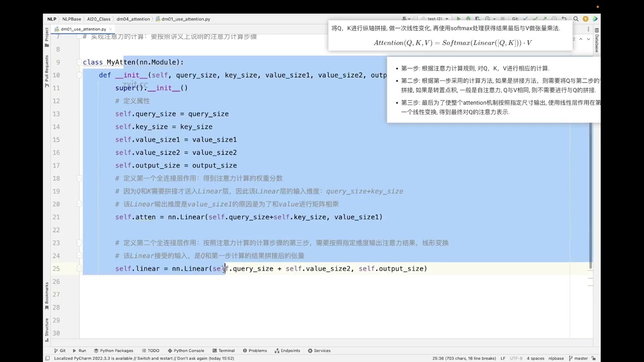Open the Services tool window
This screenshot has width=644, height=362.
pyautogui.click(x=319, y=350)
